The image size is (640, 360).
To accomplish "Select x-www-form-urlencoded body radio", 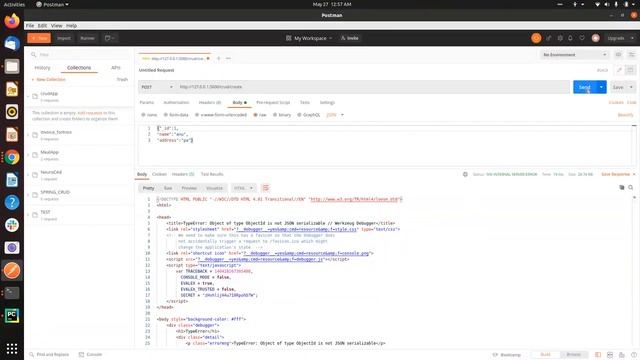I will click(197, 115).
